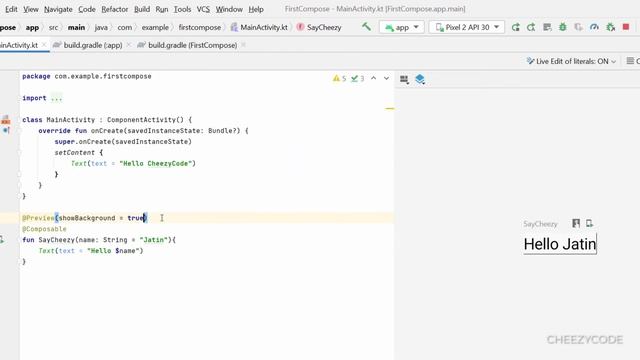Click the @Composable annotation in code
The height and width of the screenshot is (360, 640).
coord(44,229)
